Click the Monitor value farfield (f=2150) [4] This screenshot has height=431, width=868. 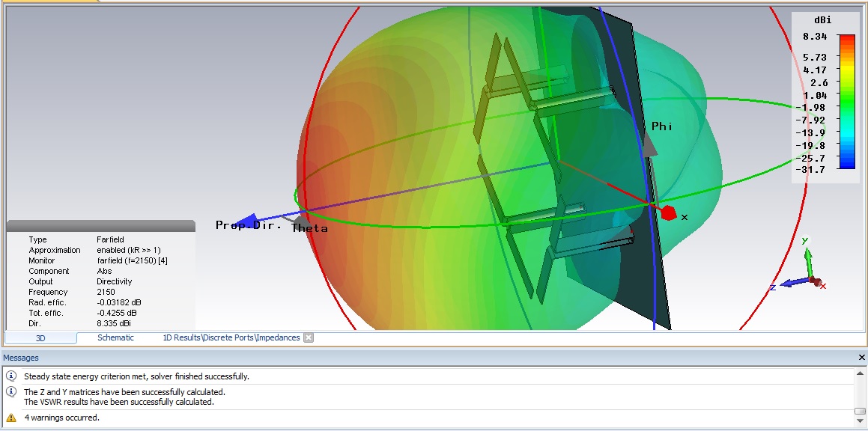[x=133, y=260]
